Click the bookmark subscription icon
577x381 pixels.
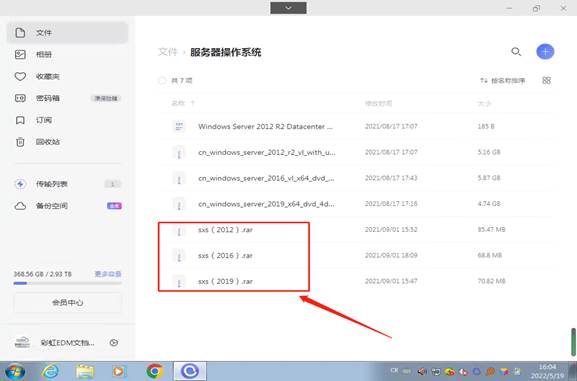pos(20,120)
